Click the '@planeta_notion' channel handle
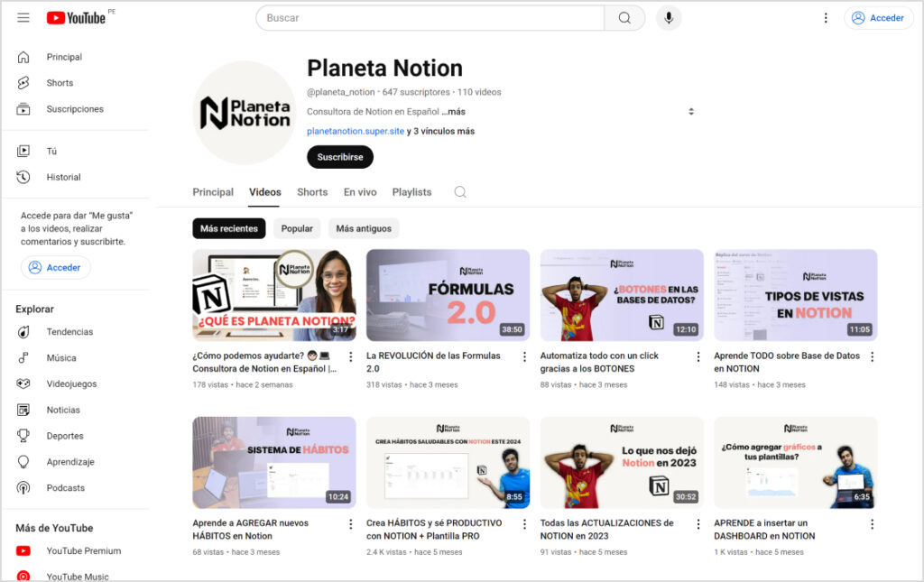 [340, 92]
